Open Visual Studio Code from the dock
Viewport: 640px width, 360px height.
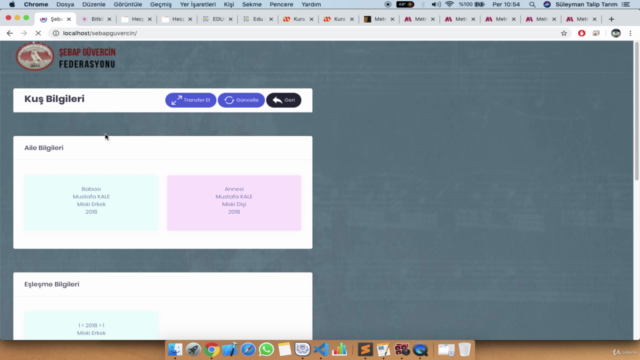coord(321,350)
